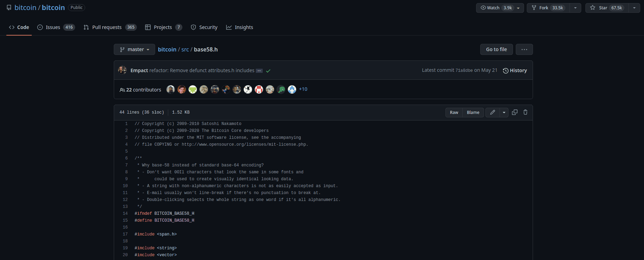The height and width of the screenshot is (260, 644).
Task: Fork the repository with Fork button
Action: [x=548, y=8]
